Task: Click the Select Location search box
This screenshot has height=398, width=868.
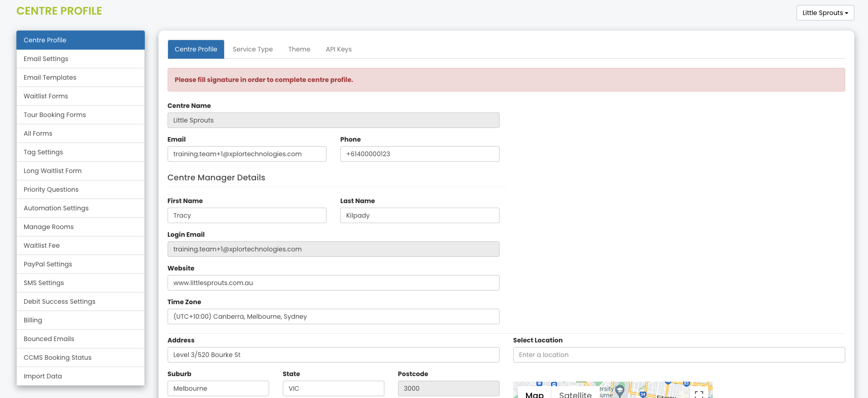Action: pyautogui.click(x=679, y=355)
